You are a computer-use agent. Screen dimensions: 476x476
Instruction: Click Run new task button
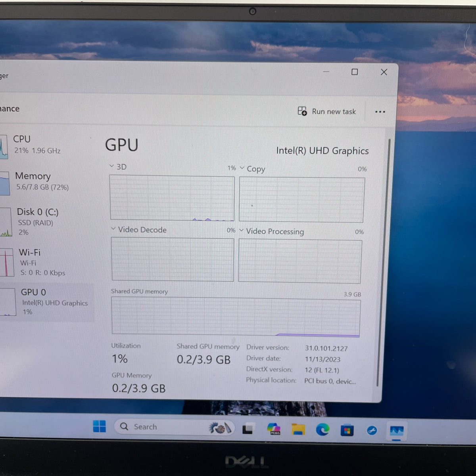click(327, 111)
